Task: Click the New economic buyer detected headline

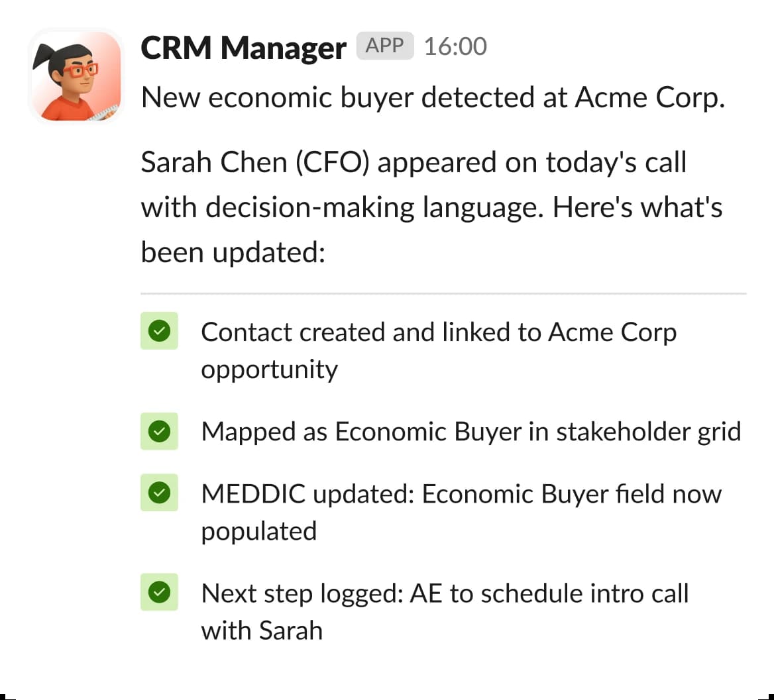Action: click(355, 98)
